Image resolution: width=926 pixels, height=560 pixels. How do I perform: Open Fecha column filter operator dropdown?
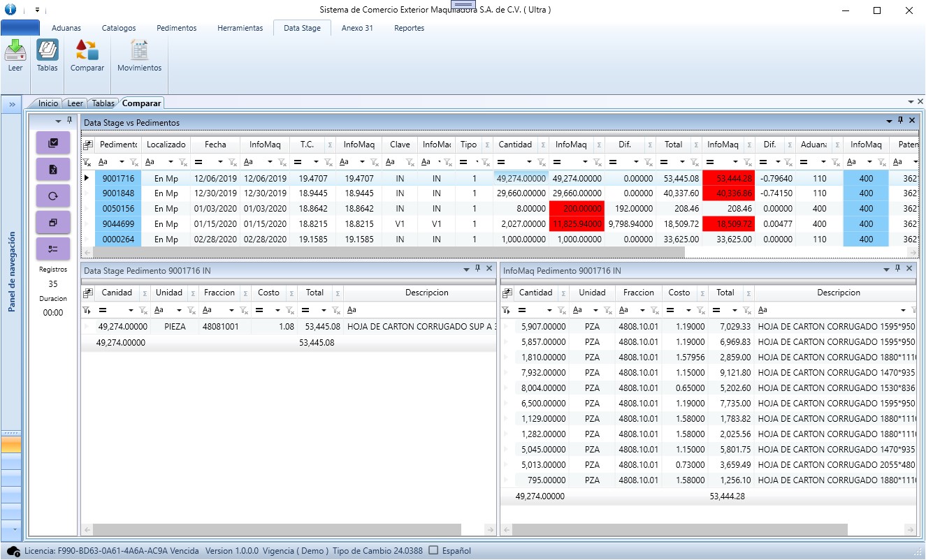[x=222, y=162]
